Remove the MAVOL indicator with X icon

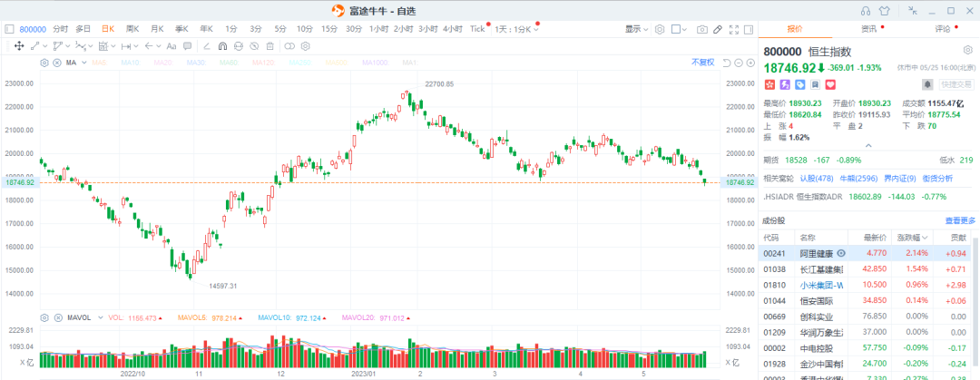click(57, 317)
